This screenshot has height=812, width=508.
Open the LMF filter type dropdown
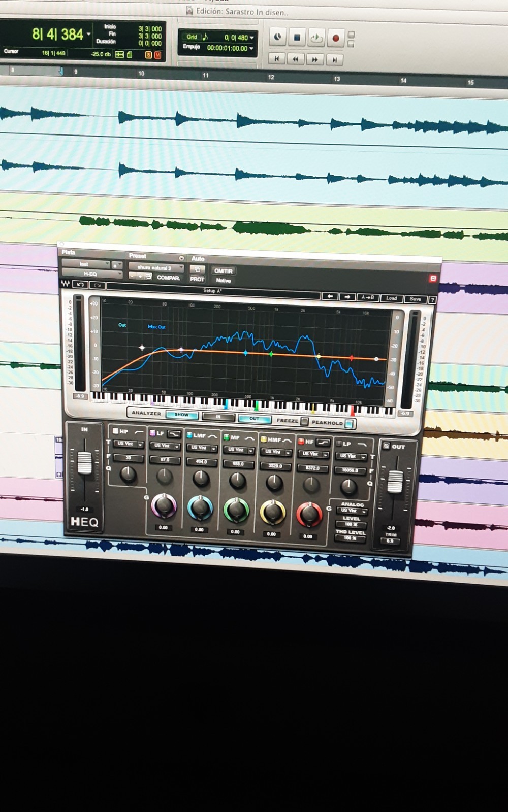[x=202, y=448]
